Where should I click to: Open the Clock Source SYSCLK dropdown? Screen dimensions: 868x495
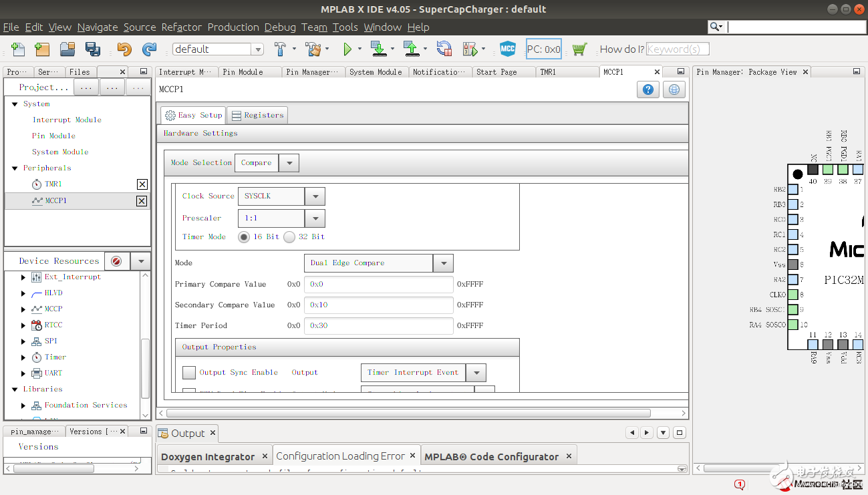[315, 196]
